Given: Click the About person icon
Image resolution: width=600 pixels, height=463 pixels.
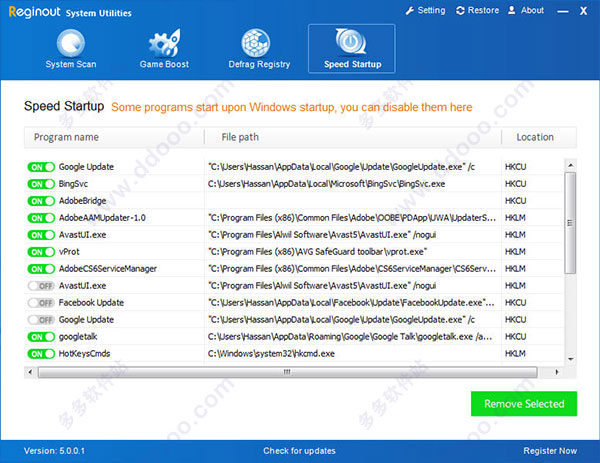Looking at the screenshot, I should (512, 10).
